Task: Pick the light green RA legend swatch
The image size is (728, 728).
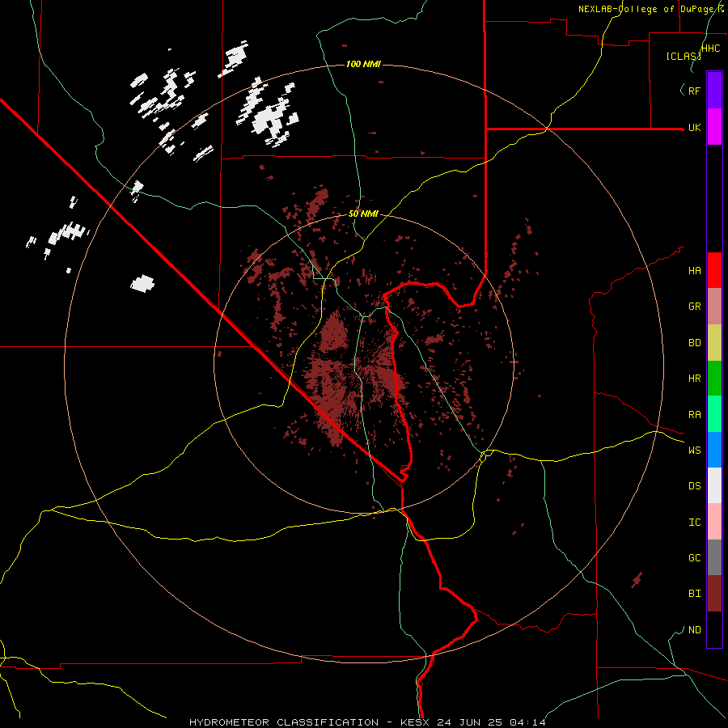Action: [714, 414]
